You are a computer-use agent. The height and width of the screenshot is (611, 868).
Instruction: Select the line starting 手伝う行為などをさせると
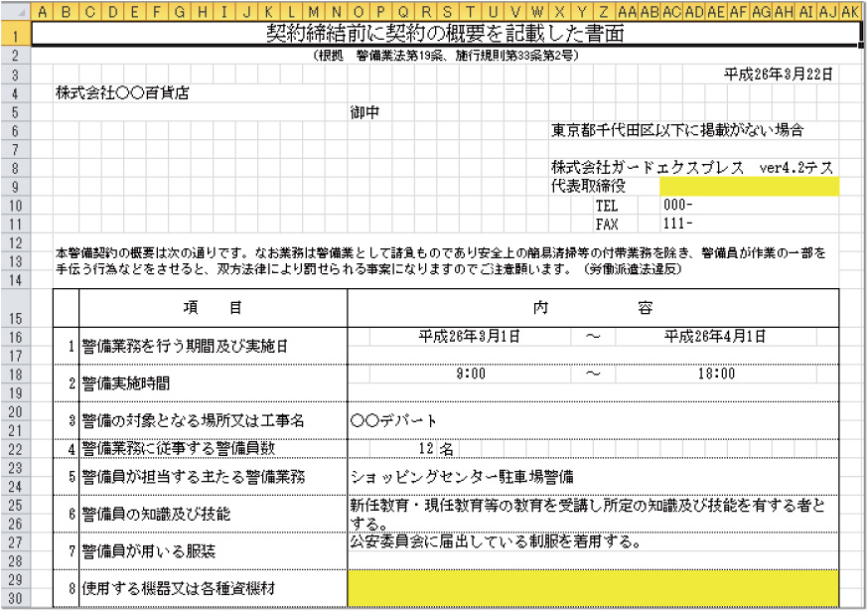tap(368, 270)
